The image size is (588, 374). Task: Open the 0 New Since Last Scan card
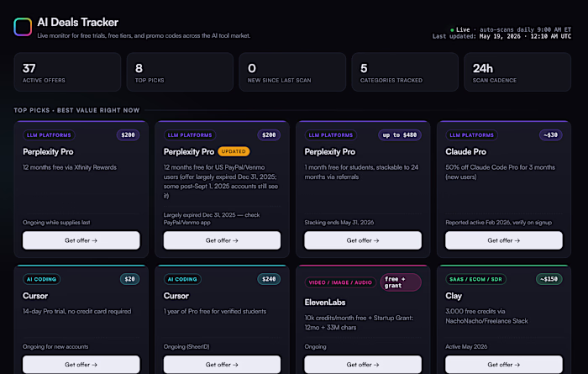tap(292, 72)
